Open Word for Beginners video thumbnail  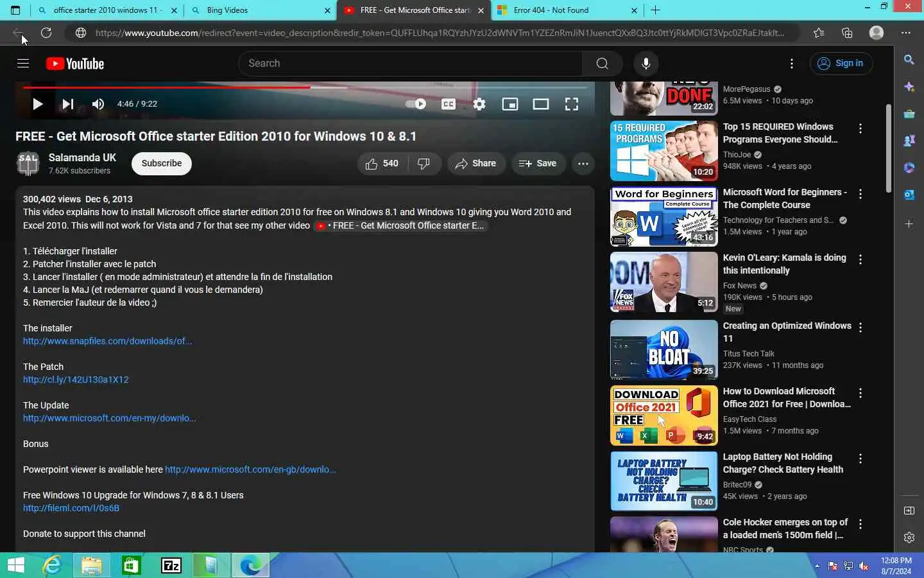[x=663, y=216]
